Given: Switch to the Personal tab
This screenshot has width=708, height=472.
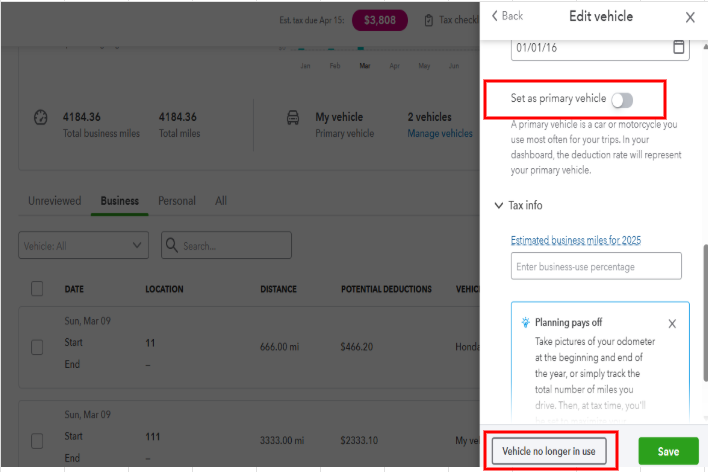Looking at the screenshot, I should [177, 201].
